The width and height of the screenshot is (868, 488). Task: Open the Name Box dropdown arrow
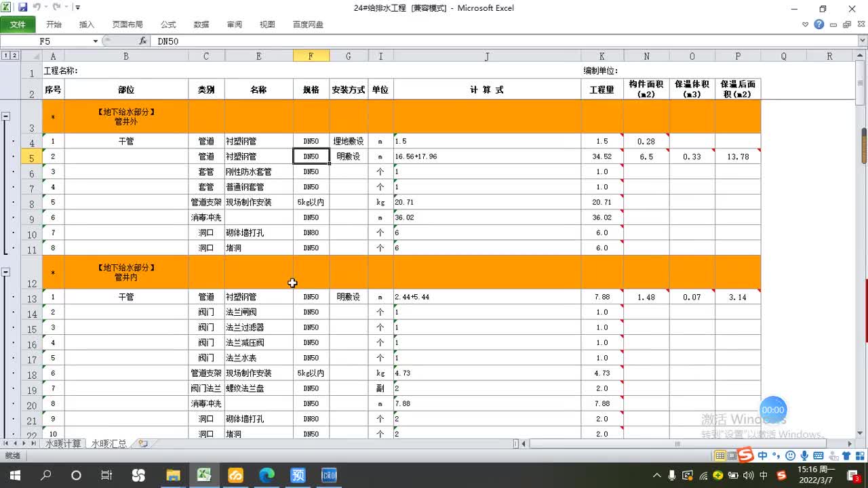[96, 41]
